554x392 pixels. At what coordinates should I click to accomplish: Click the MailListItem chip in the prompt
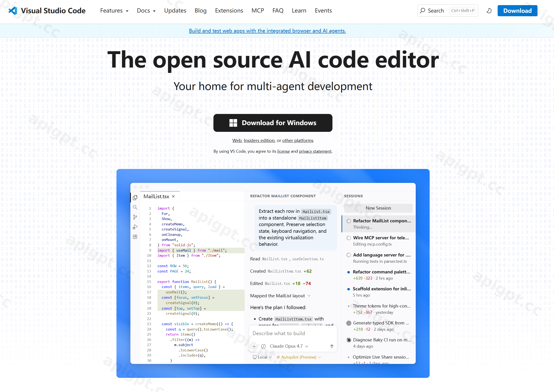click(x=313, y=218)
